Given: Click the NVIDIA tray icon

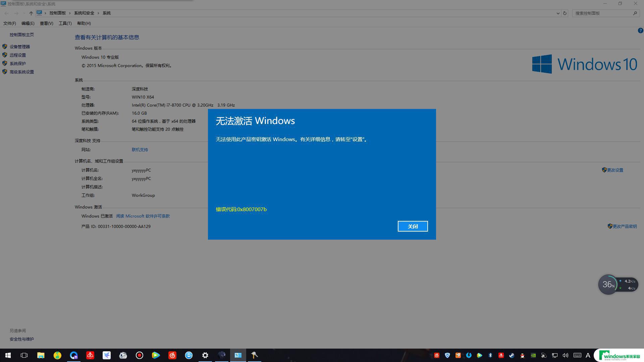Looking at the screenshot, I should point(533,355).
